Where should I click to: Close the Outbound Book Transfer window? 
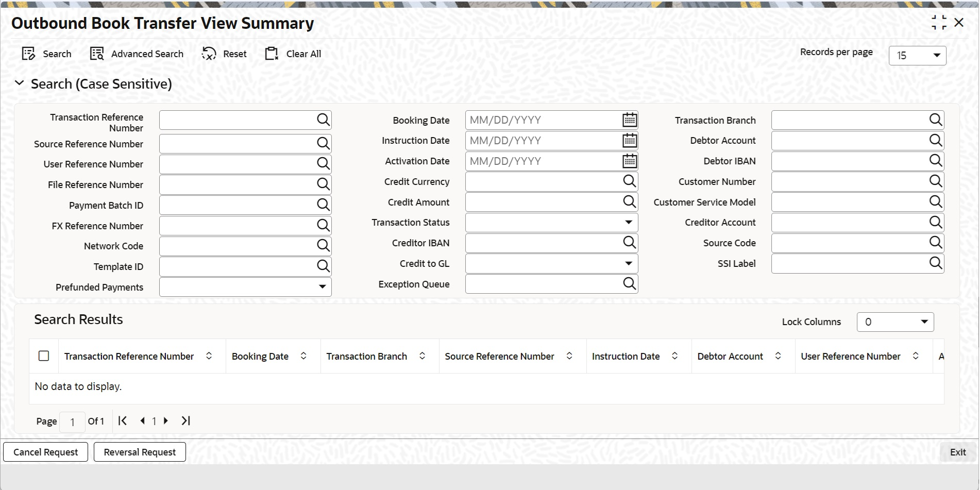[959, 23]
